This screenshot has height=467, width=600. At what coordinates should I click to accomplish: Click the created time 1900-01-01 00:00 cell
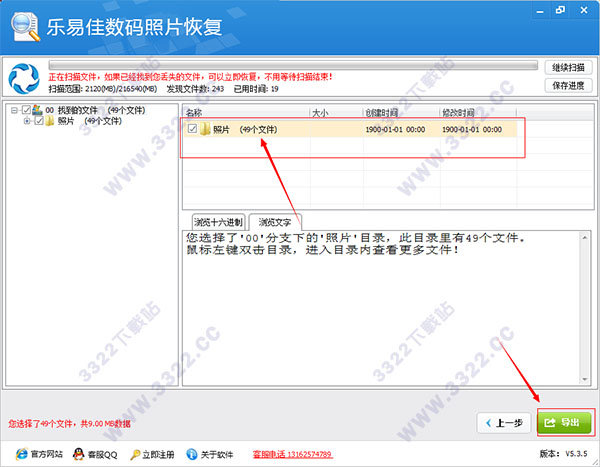click(395, 129)
